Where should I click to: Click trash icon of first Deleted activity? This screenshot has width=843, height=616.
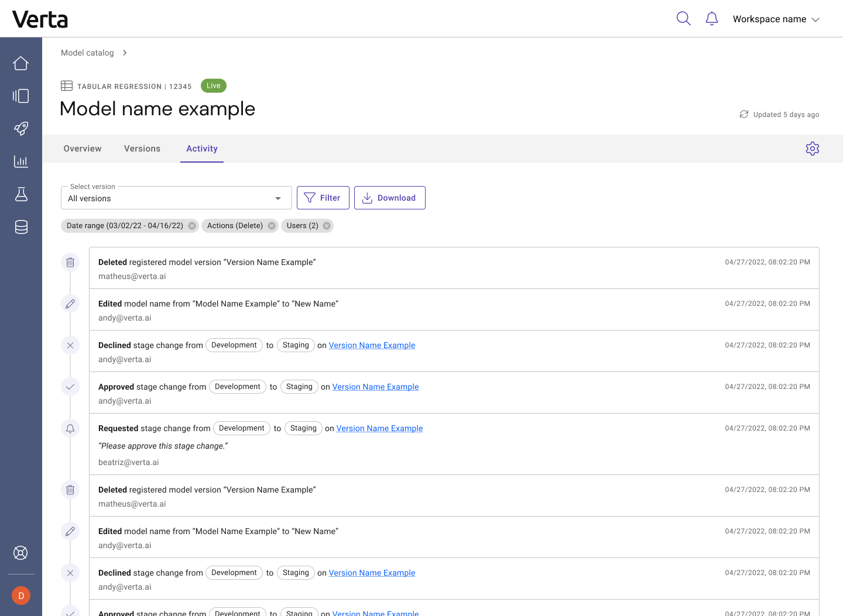point(70,262)
